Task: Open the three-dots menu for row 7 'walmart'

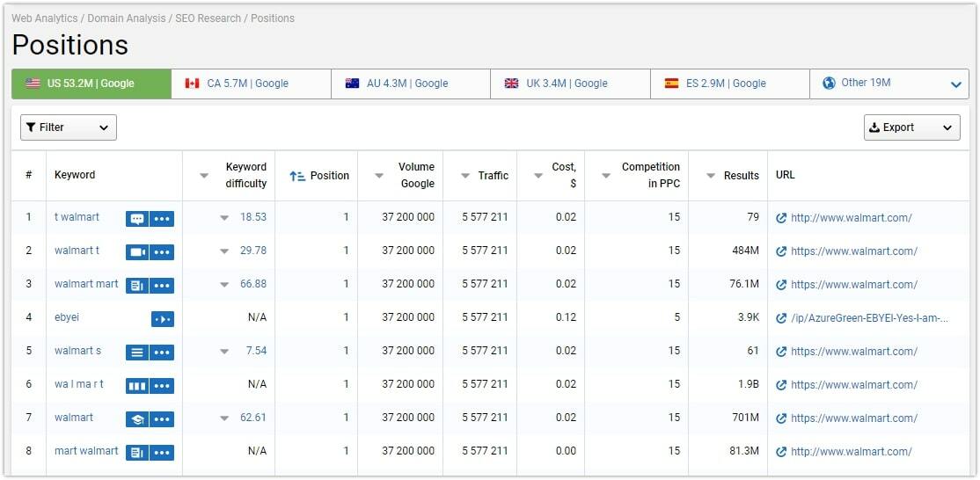Action: 162,418
